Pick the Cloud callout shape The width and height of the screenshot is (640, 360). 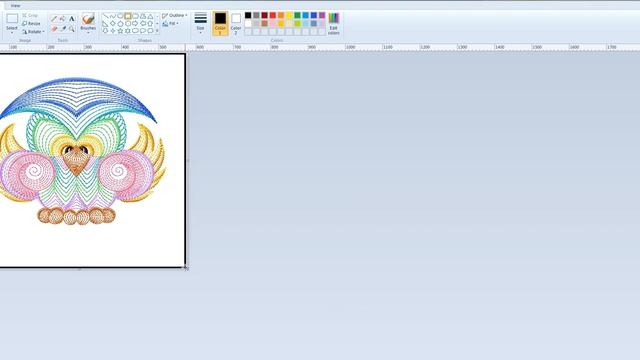(x=150, y=31)
